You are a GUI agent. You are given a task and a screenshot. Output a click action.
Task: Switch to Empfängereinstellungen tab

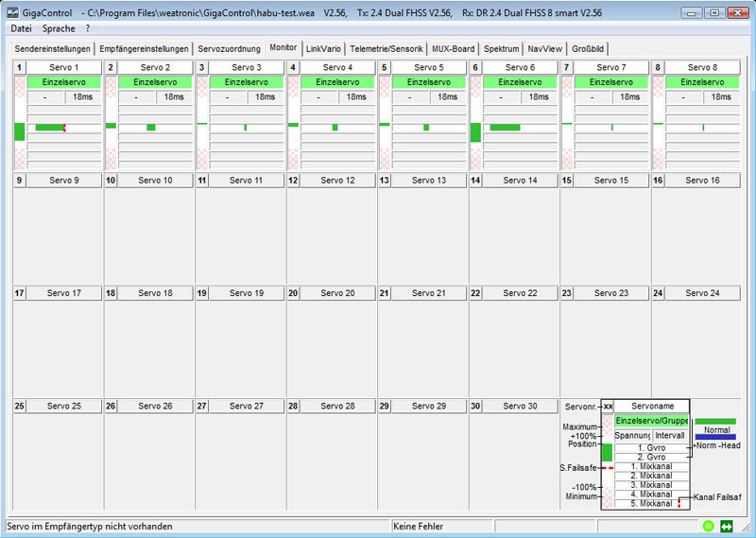coord(144,49)
